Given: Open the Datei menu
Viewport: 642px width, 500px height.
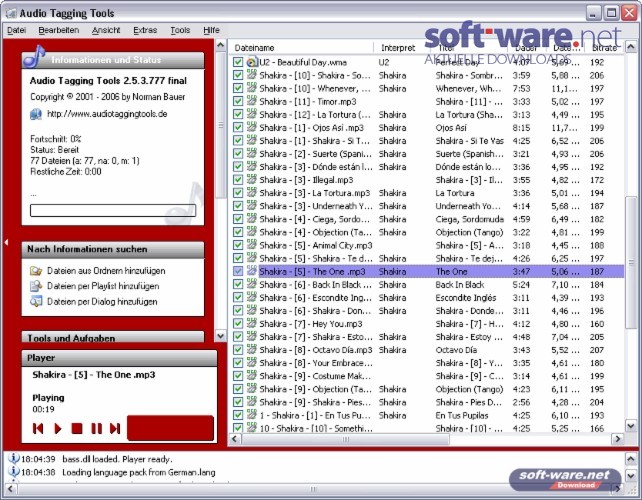Looking at the screenshot, I should 16,30.
